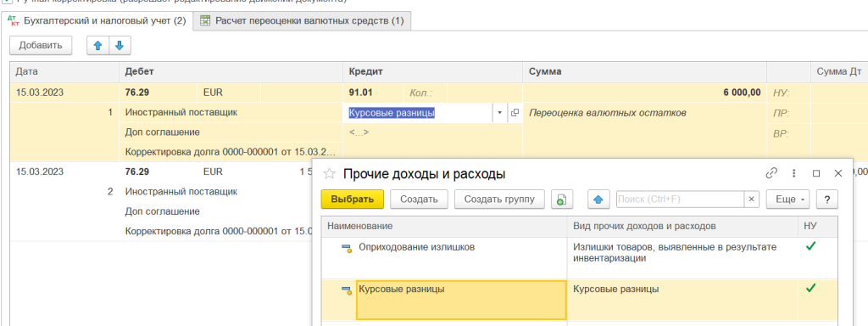Click Доп соглашение in the second entry

tap(162, 211)
